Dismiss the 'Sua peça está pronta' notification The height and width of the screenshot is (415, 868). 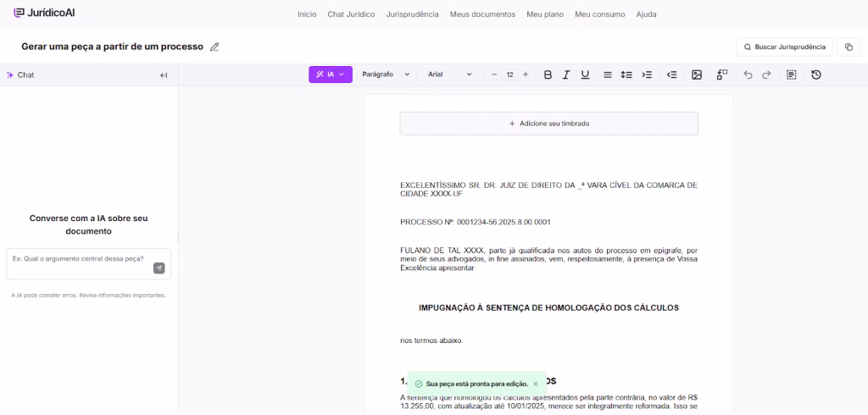(x=536, y=384)
